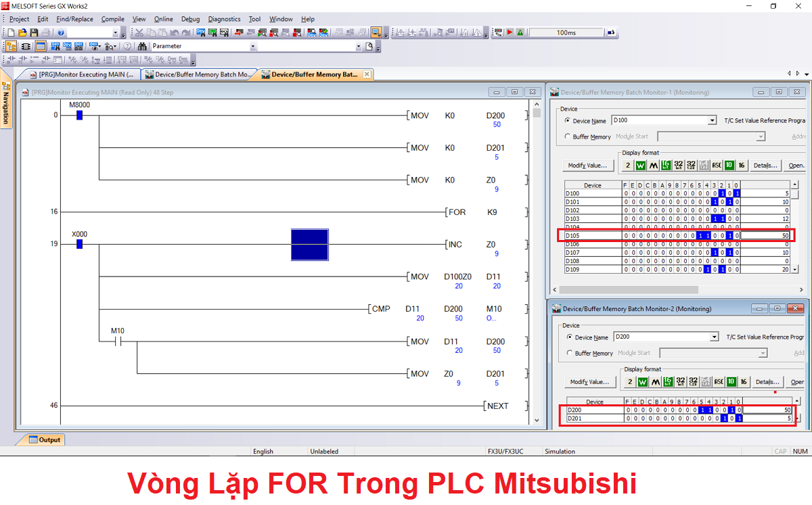The image size is (812, 505).
Task: Select binary '2' display format in Monitor-2
Action: [x=629, y=381]
